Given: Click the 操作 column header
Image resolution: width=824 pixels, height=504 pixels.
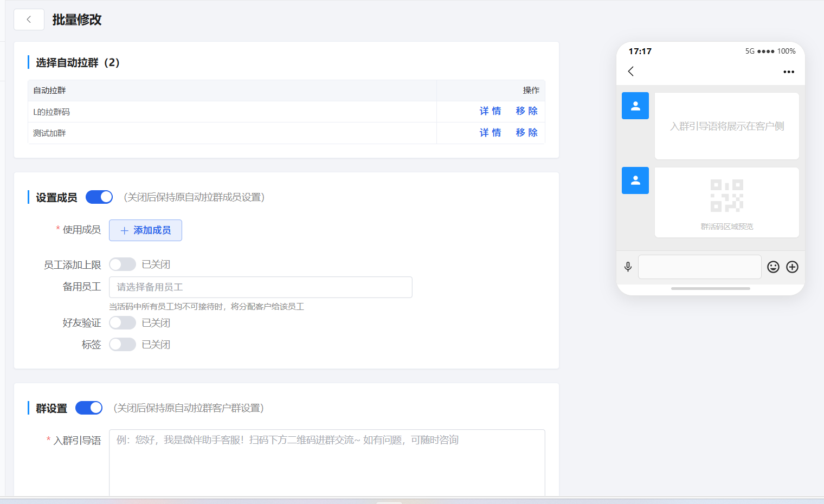Looking at the screenshot, I should [x=531, y=91].
